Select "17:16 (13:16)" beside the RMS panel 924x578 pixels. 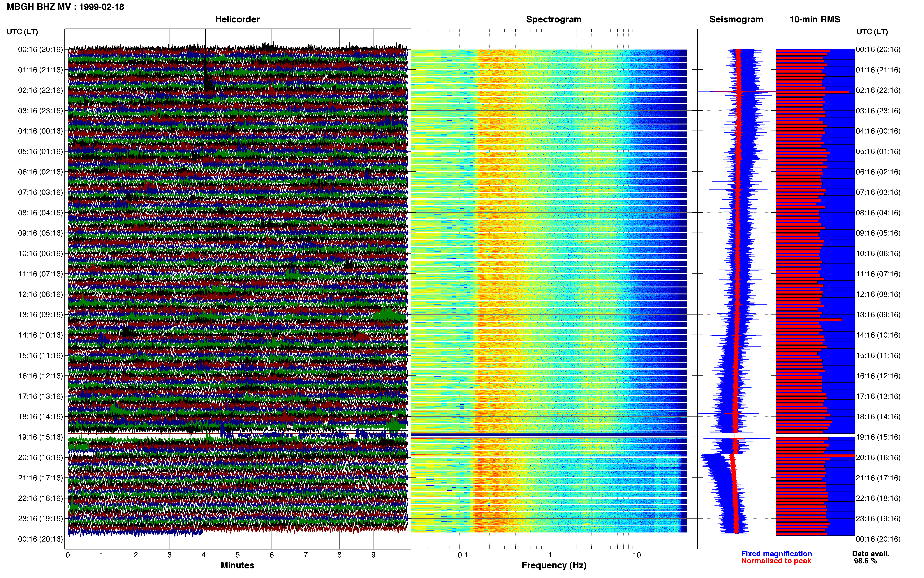pyautogui.click(x=878, y=396)
